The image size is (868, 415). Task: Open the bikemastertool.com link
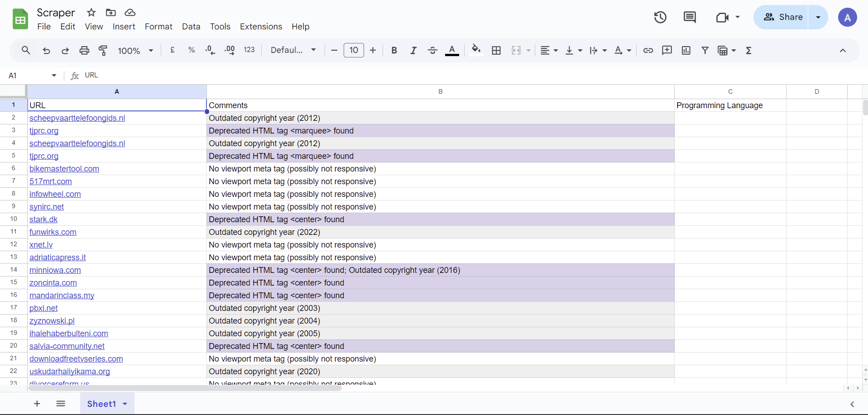click(x=64, y=169)
